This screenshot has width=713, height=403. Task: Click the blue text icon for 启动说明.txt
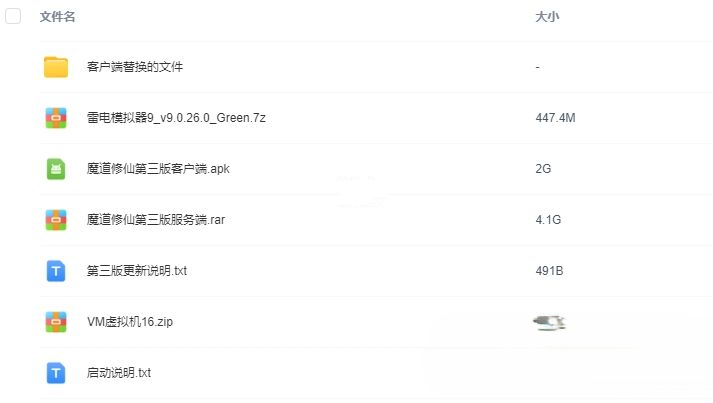56,373
